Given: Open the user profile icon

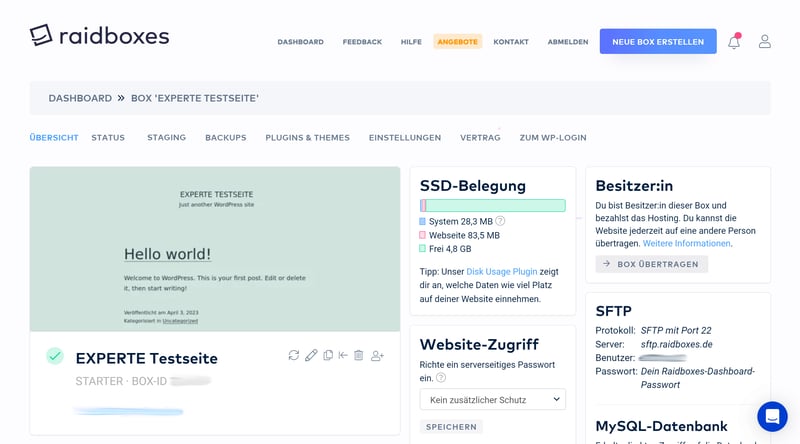Looking at the screenshot, I should click(x=765, y=42).
